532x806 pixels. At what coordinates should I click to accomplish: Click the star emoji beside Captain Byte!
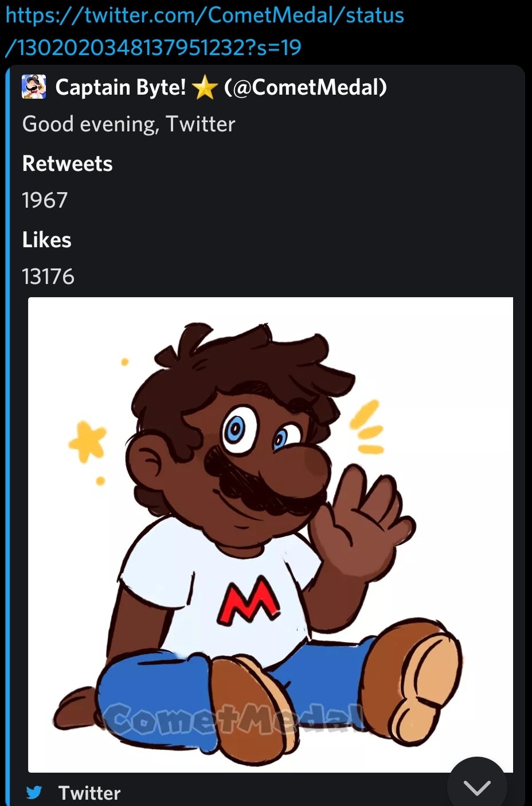(205, 87)
